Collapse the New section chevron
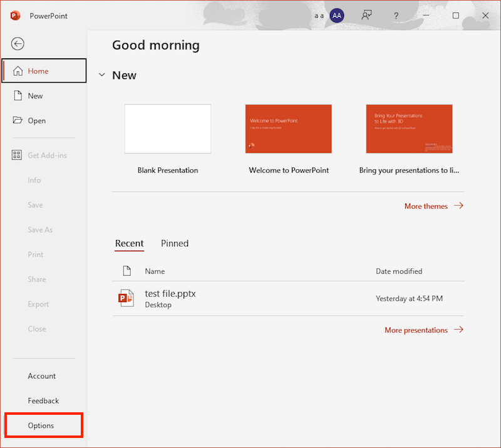Screen dimensions: 501x448 [101, 75]
